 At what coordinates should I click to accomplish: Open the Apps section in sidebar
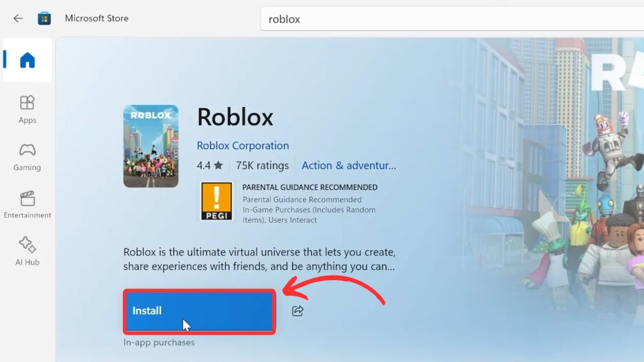[27, 109]
